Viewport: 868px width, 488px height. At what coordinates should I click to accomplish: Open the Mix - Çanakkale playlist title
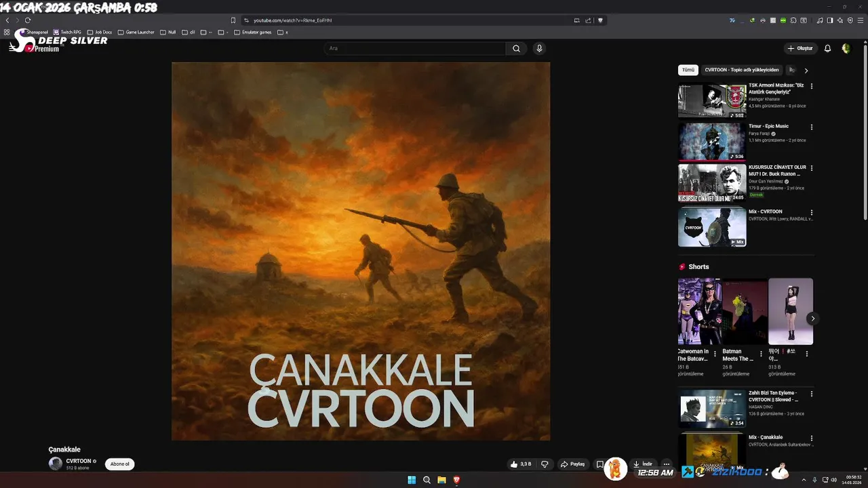766,437
